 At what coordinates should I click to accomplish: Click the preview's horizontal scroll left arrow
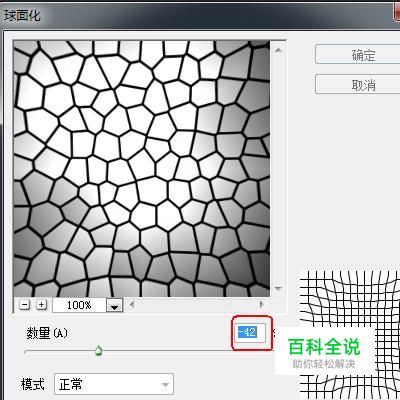pyautogui.click(x=132, y=304)
